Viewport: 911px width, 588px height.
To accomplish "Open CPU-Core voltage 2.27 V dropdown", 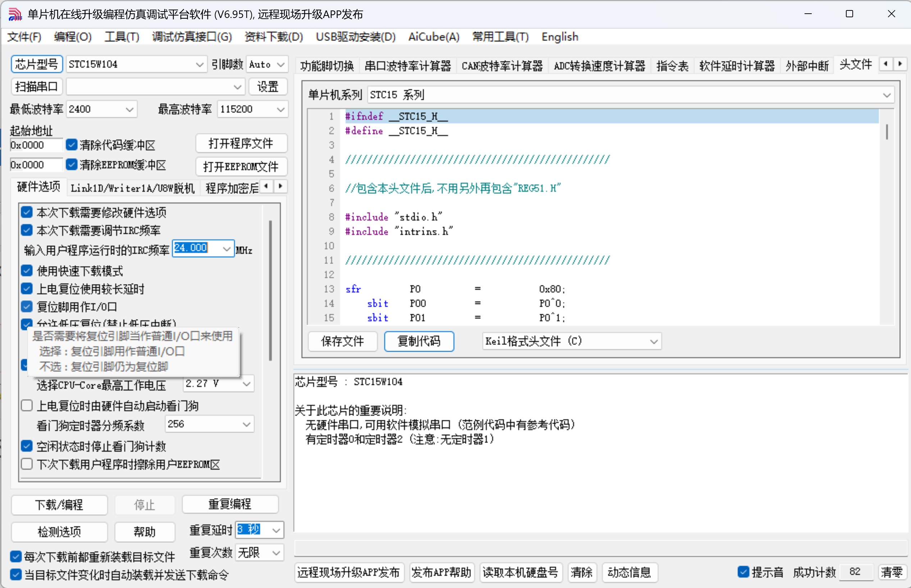I will (218, 383).
